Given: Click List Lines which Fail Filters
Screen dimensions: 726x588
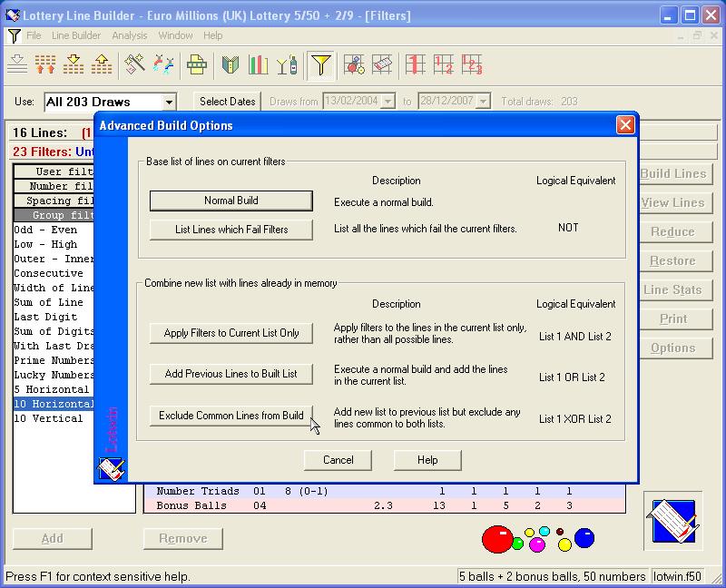Looking at the screenshot, I should coord(231,230).
